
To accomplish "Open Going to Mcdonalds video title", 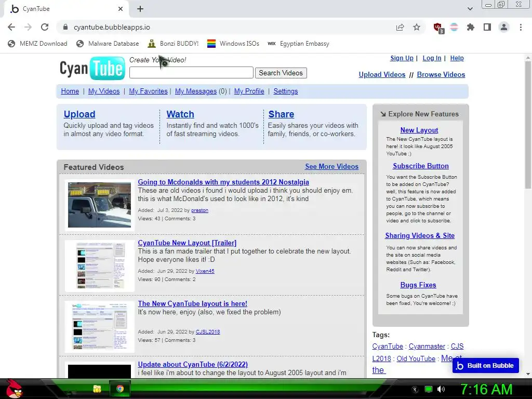I will click(x=223, y=182).
